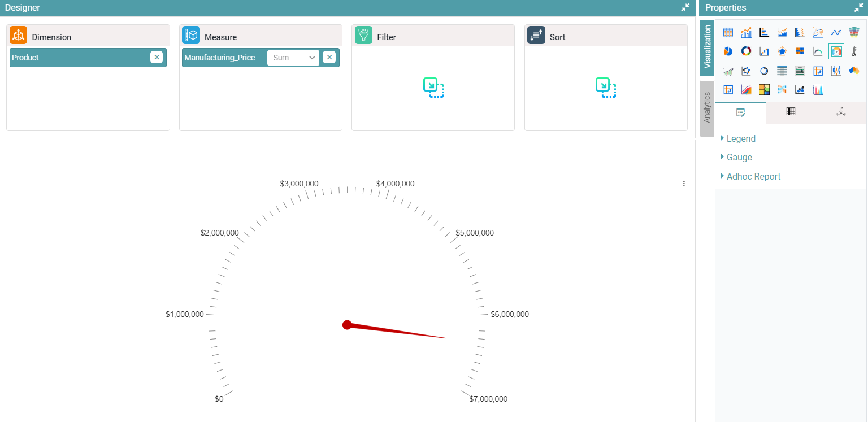The image size is (868, 422).
Task: Expand the Gauge properties section
Action: pos(739,157)
